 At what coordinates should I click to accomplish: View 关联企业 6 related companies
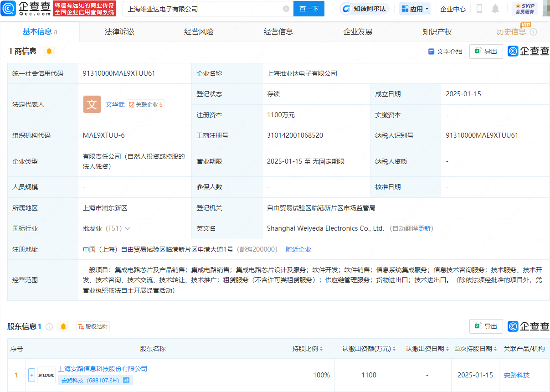[146, 104]
